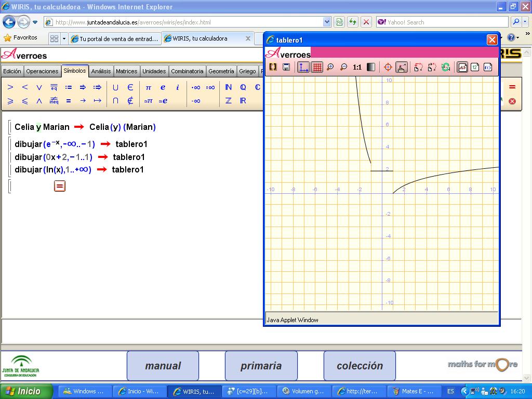Insert the imaginary unit i symbol
Viewport: 532px width, 399px height.
[x=178, y=87]
